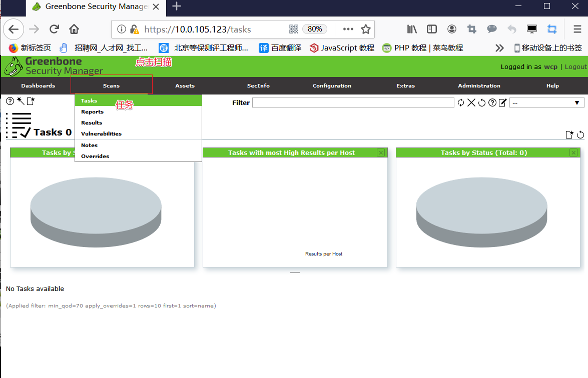Open the 移动设备上的书签 folder
Image resolution: width=588 pixels, height=378 pixels.
[x=548, y=48]
